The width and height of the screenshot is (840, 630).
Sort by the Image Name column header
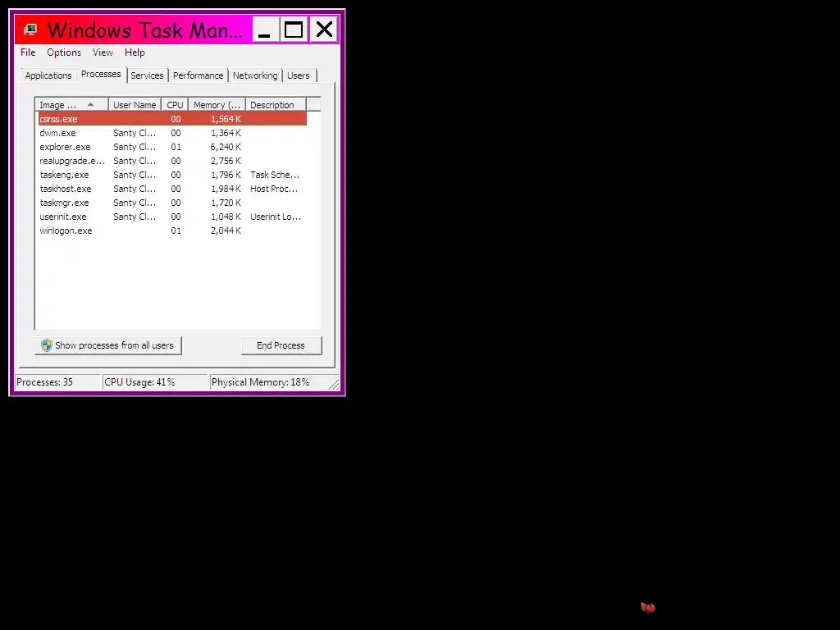71,105
